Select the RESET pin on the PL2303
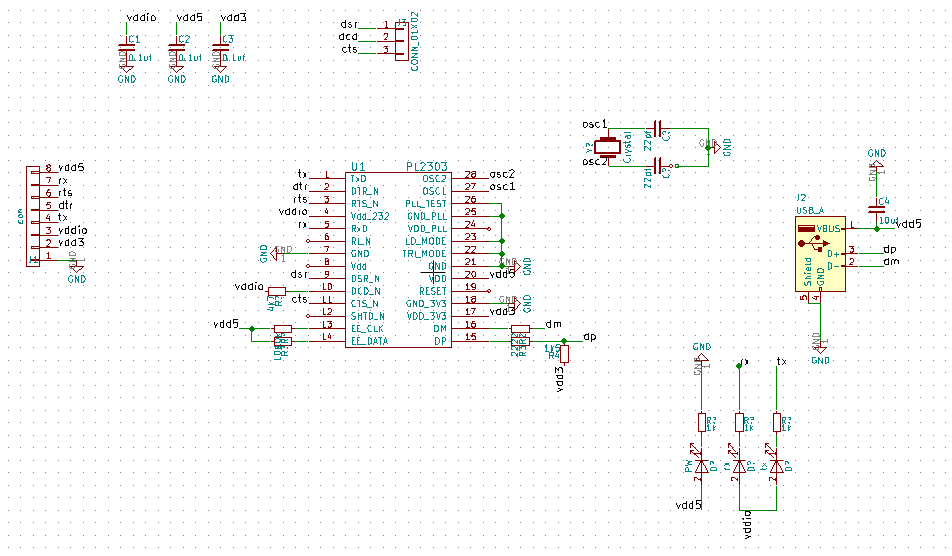Viewport: 952px width, 556px height. [x=433, y=289]
